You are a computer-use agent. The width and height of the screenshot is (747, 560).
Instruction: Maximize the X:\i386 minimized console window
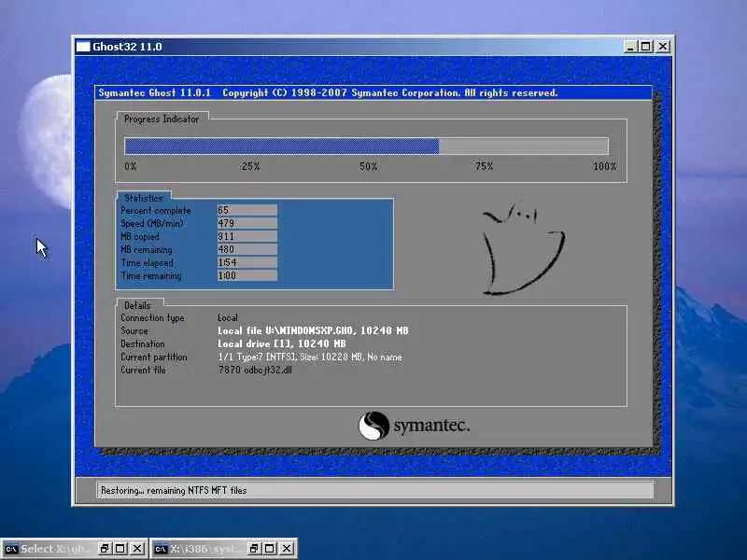270,549
